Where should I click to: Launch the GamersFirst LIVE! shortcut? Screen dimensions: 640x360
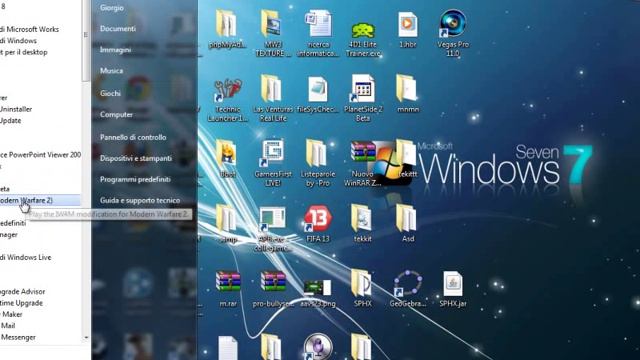(273, 153)
